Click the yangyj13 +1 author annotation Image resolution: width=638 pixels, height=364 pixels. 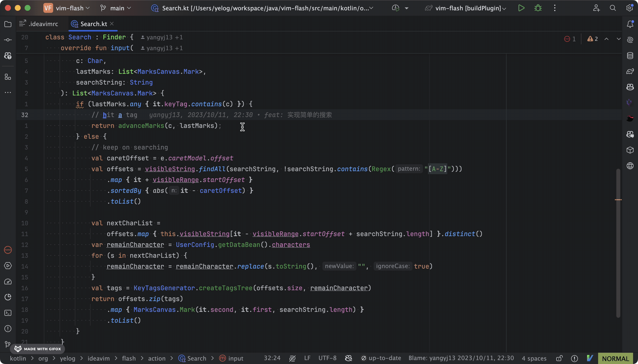[x=161, y=37]
